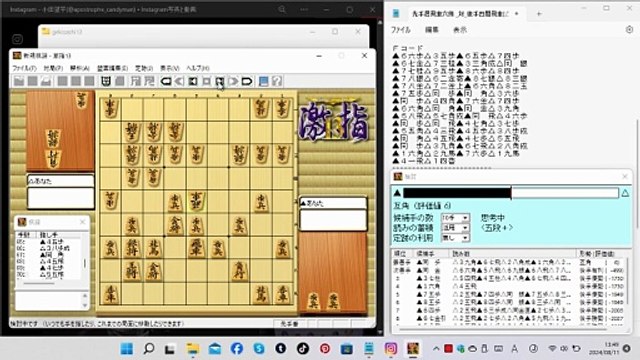Click the black-white evaluation bar in the analysis panel
The image size is (640, 360).
click(511, 193)
